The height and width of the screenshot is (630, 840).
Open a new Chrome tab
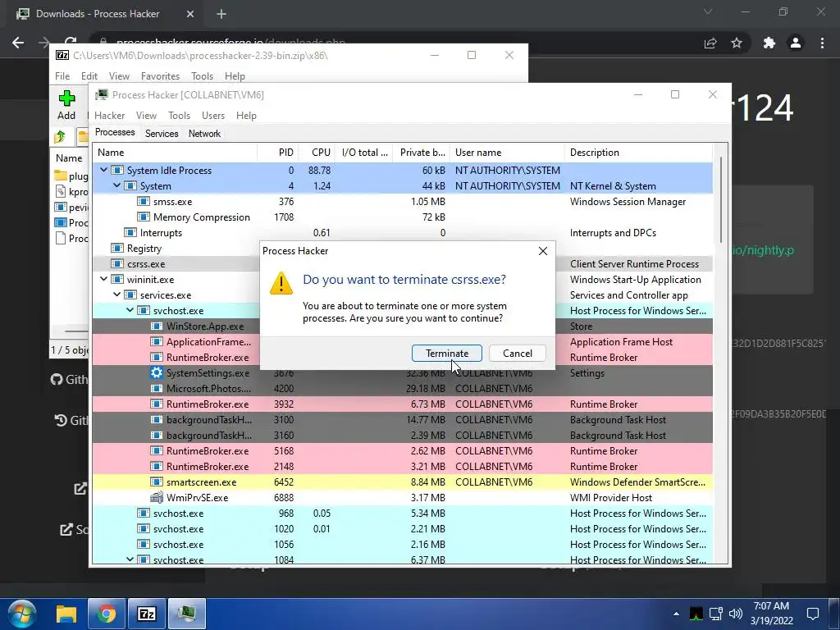(x=221, y=14)
